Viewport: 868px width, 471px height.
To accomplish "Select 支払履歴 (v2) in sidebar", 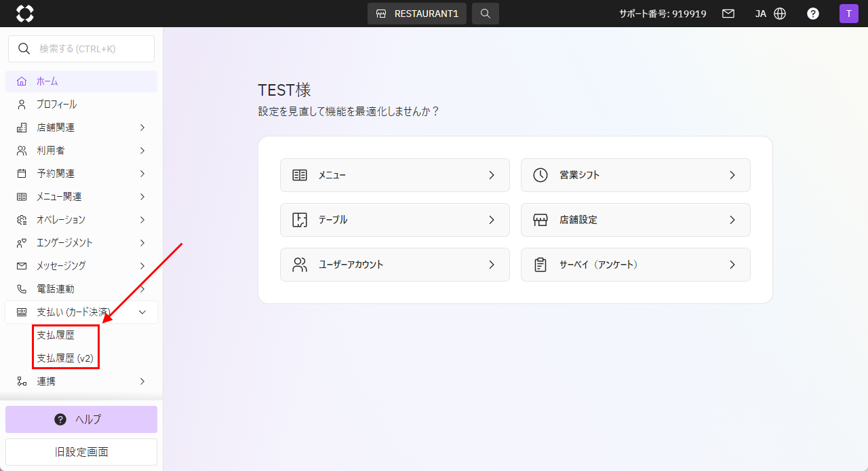I will pyautogui.click(x=65, y=358).
